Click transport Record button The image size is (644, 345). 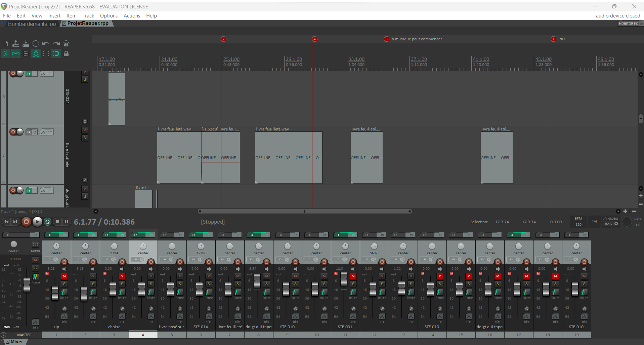coord(26,222)
